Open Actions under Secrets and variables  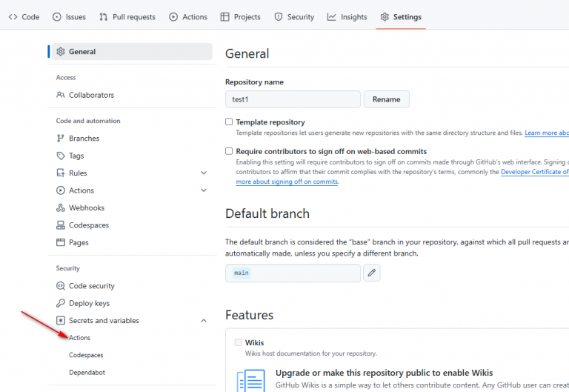[80, 338]
